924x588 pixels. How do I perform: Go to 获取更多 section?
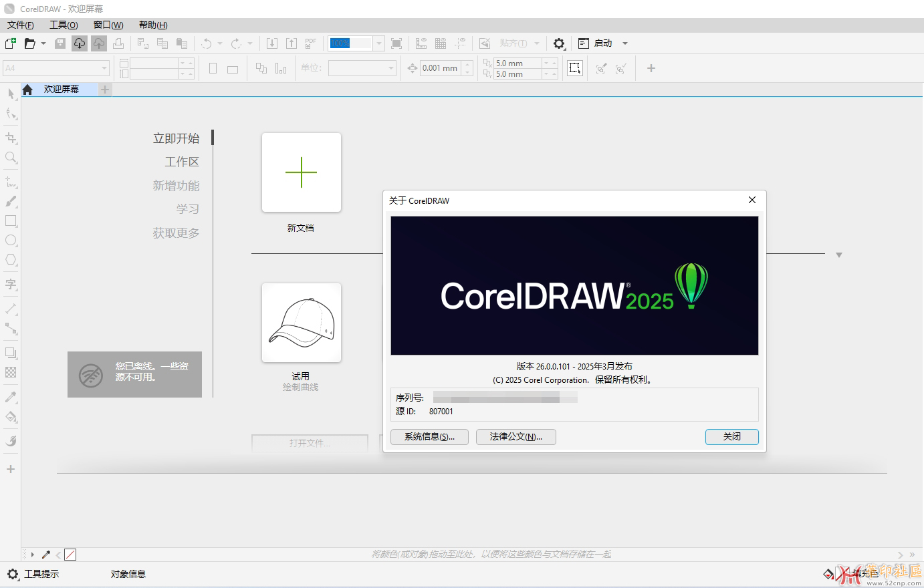coord(177,233)
